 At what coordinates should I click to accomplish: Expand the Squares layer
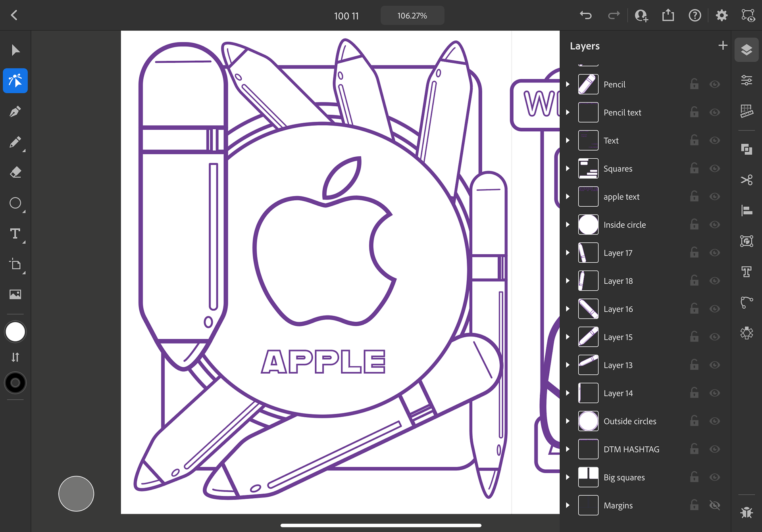pyautogui.click(x=568, y=168)
